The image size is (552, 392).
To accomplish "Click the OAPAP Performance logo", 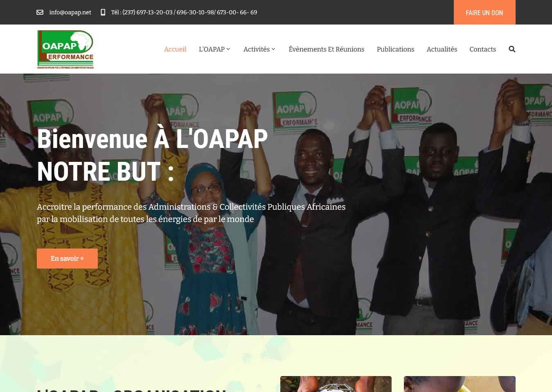I will click(65, 49).
